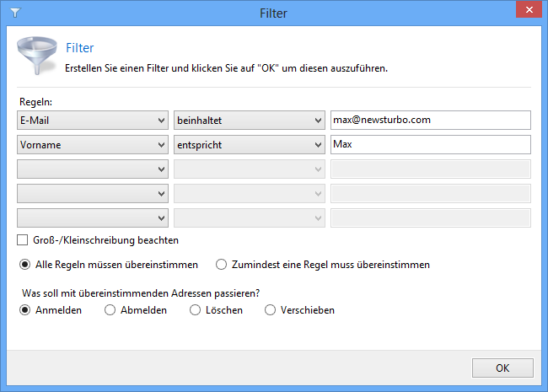Image resolution: width=548 pixels, height=392 pixels.
Task: Select the Löschen action option
Action: (x=195, y=310)
